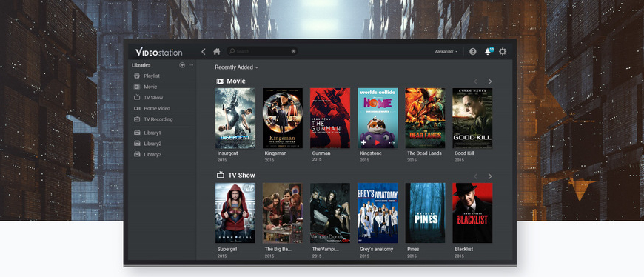The height and width of the screenshot is (277, 644).
Task: Click the Playlist icon in sidebar
Action: point(137,76)
